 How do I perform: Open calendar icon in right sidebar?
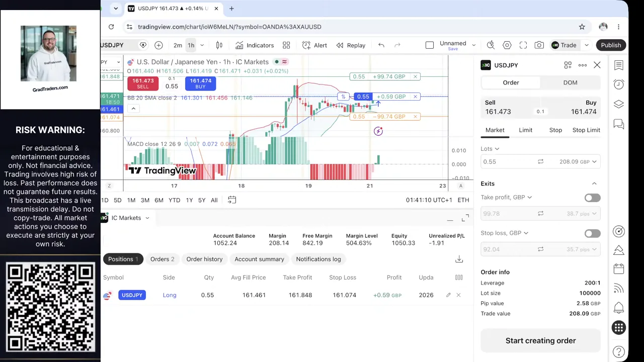619,269
